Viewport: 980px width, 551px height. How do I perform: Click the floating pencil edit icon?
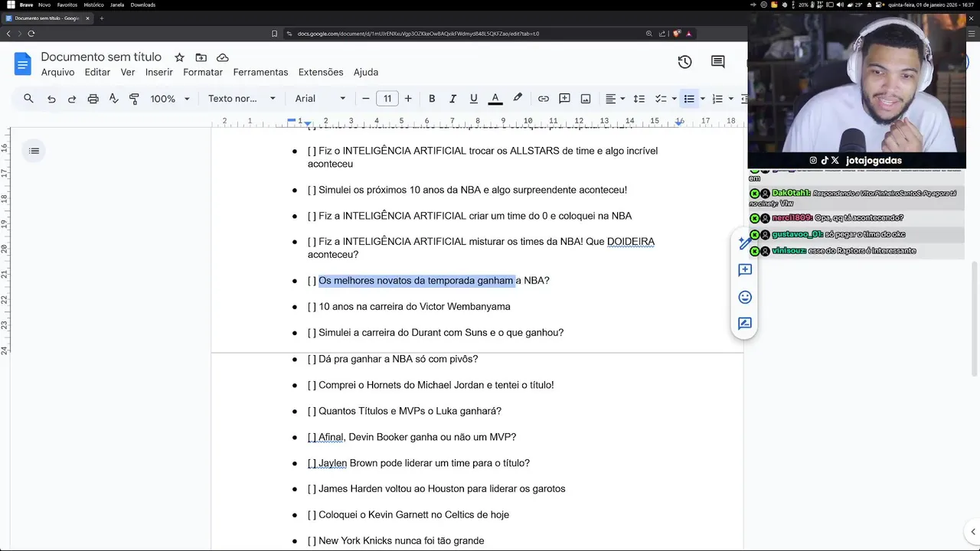(744, 243)
